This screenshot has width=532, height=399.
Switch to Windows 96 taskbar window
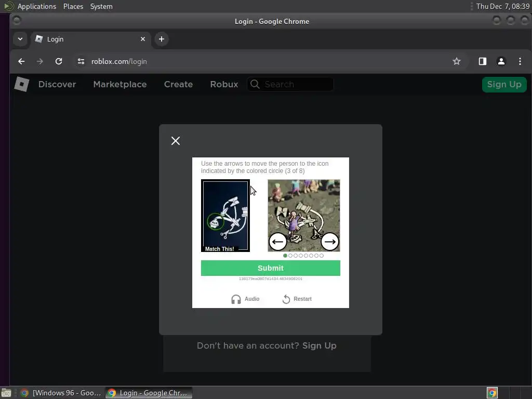(61, 393)
